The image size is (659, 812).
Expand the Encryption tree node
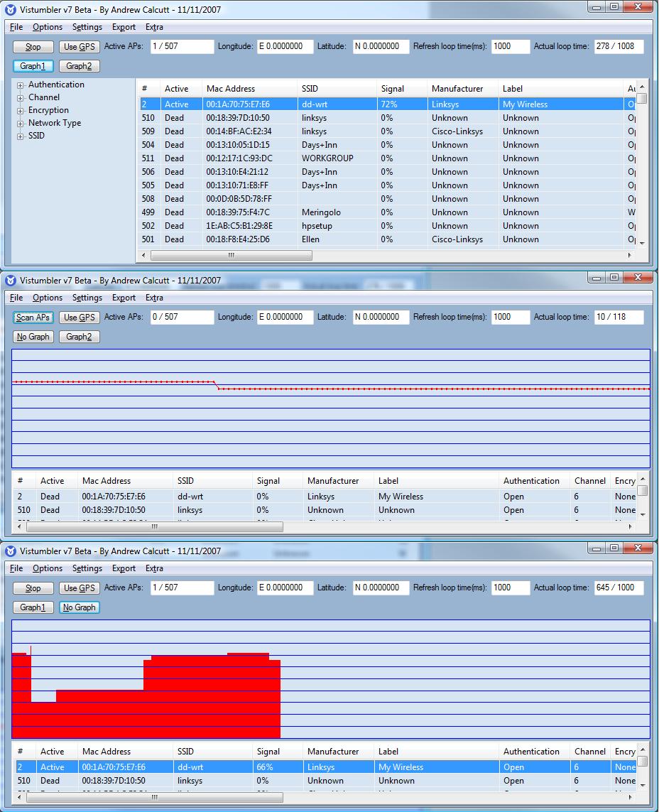[x=20, y=111]
